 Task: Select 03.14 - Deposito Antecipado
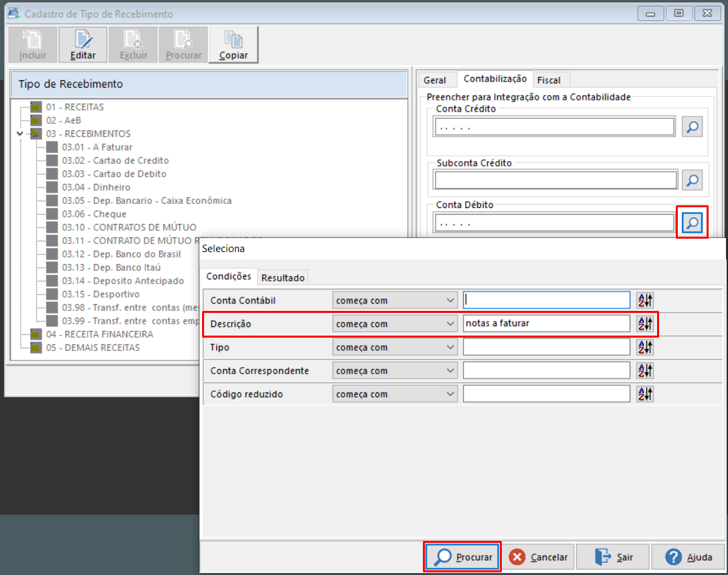tap(123, 281)
